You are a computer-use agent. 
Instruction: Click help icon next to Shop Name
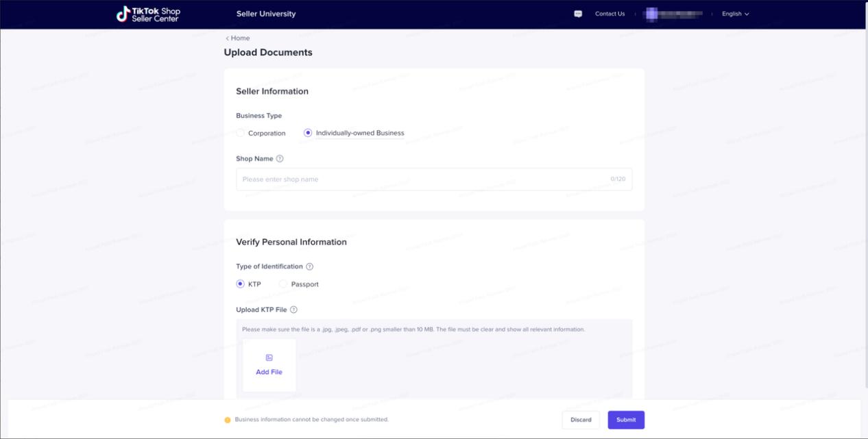(x=280, y=159)
